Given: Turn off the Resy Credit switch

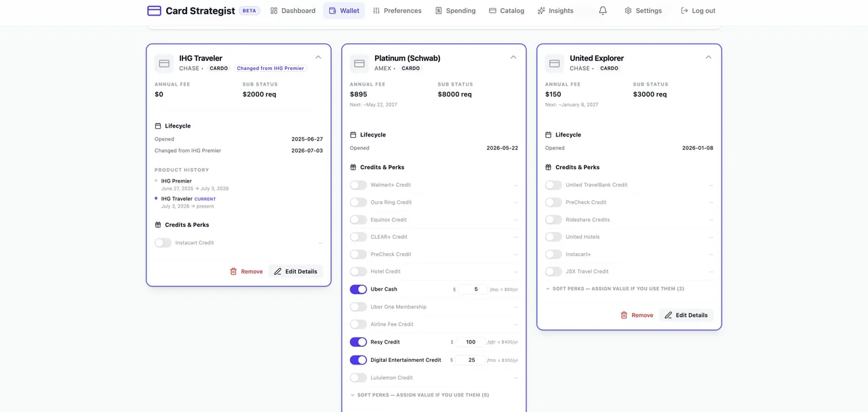Looking at the screenshot, I should click(359, 342).
